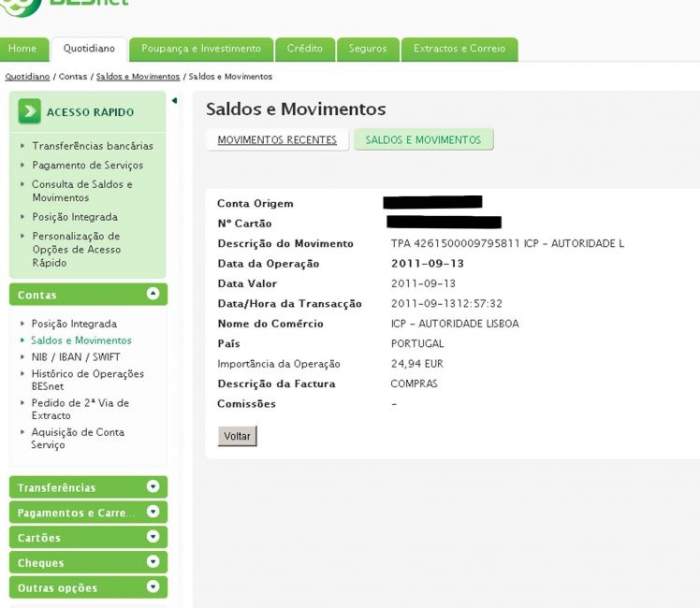
Task: Open Extractos e Correio tab
Action: [x=459, y=49]
